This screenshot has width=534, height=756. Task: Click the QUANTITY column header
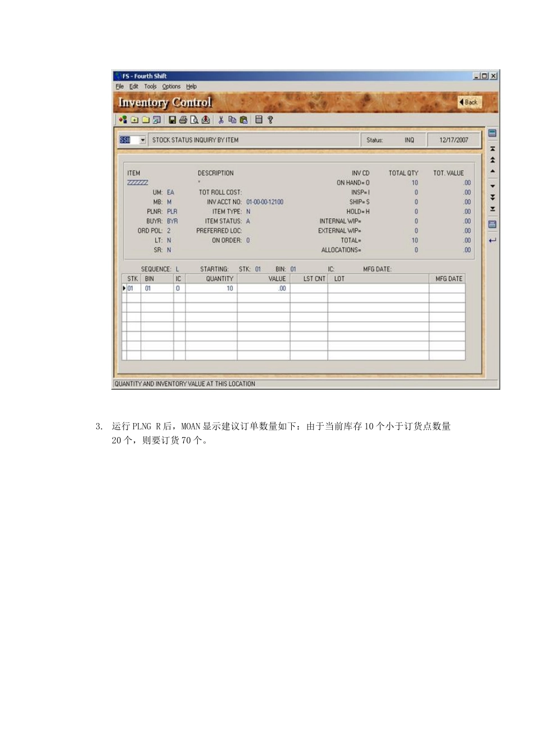211,278
